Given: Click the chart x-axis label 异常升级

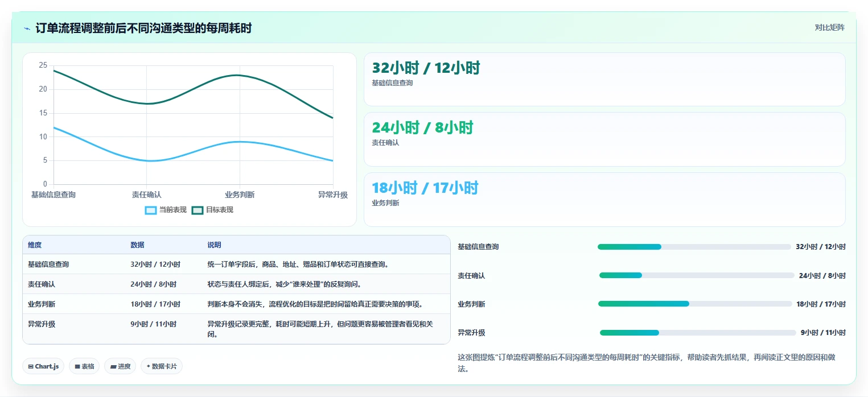Looking at the screenshot, I should pos(333,195).
